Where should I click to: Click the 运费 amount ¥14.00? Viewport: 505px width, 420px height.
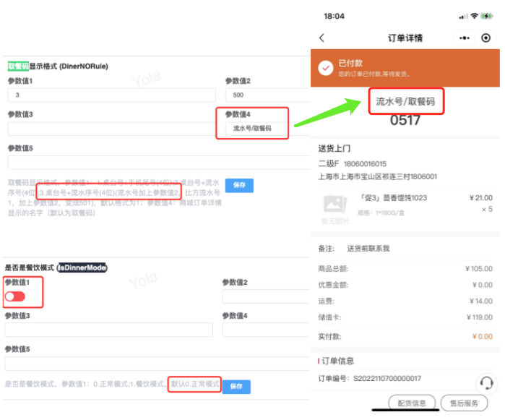click(481, 301)
